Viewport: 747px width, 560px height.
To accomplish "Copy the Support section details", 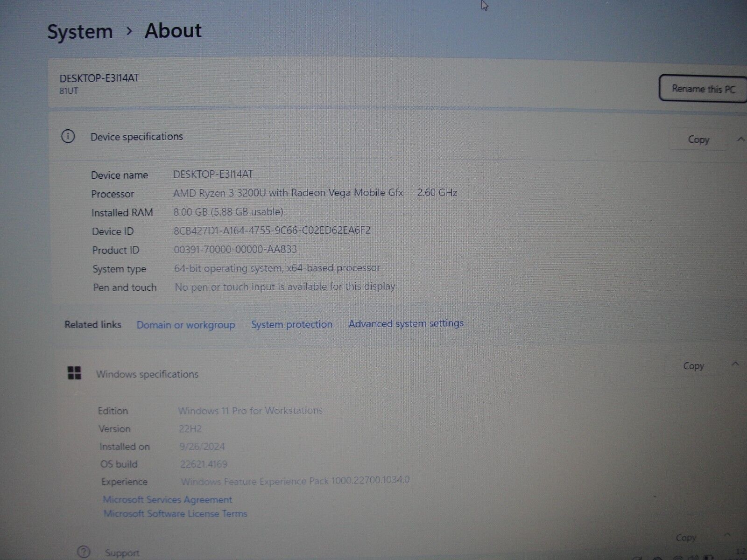I will (685, 538).
